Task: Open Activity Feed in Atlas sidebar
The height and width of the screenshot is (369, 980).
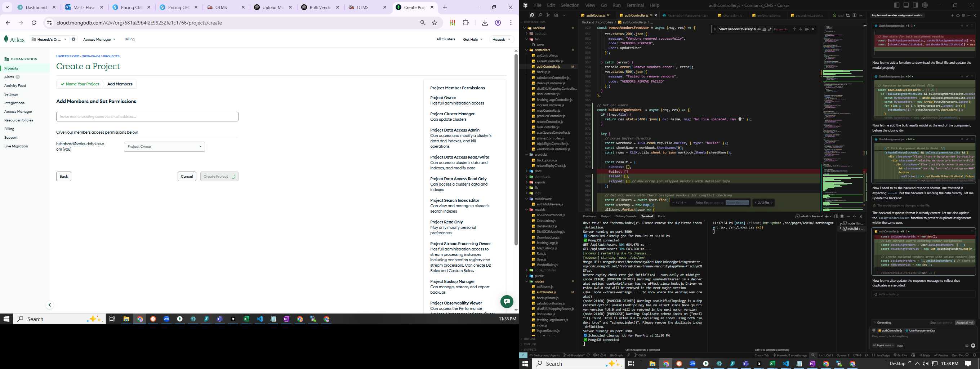Action: tap(15, 86)
